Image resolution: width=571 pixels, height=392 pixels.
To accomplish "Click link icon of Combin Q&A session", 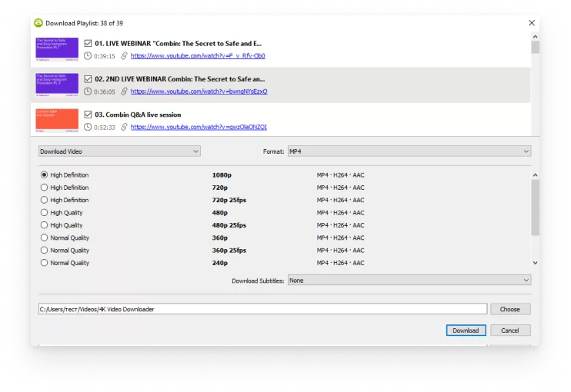I will point(124,127).
